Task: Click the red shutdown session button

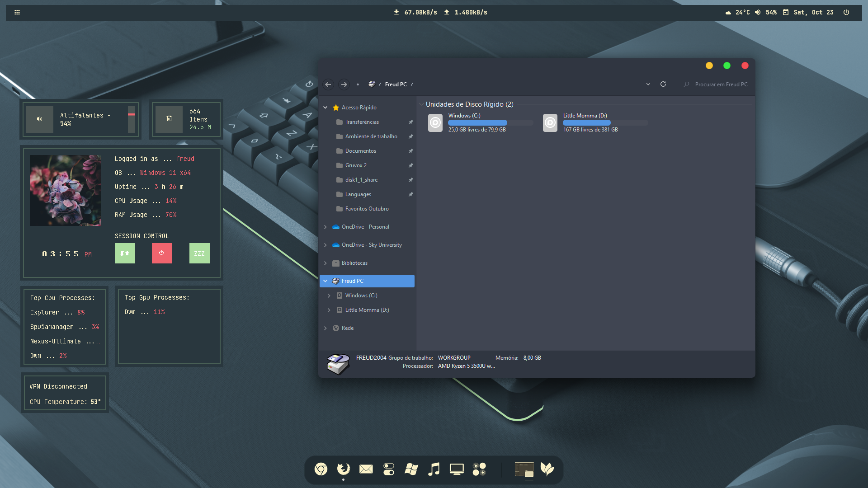Action: tap(162, 253)
